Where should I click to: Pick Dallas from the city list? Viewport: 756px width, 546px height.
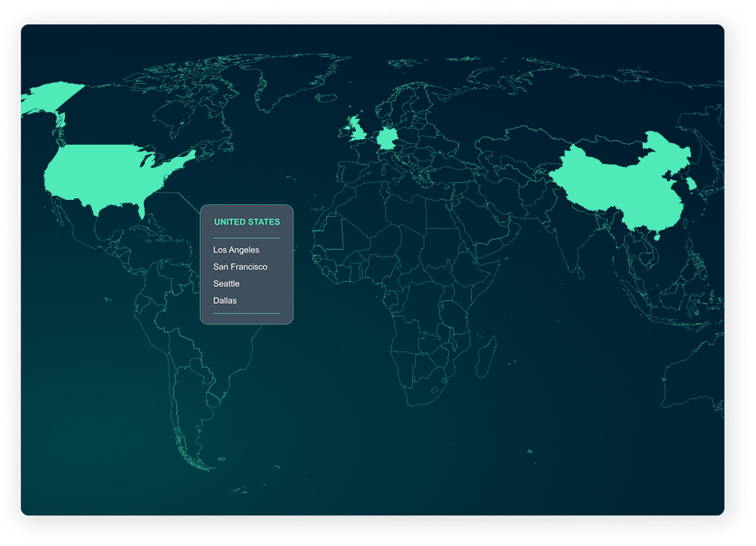[x=224, y=301]
